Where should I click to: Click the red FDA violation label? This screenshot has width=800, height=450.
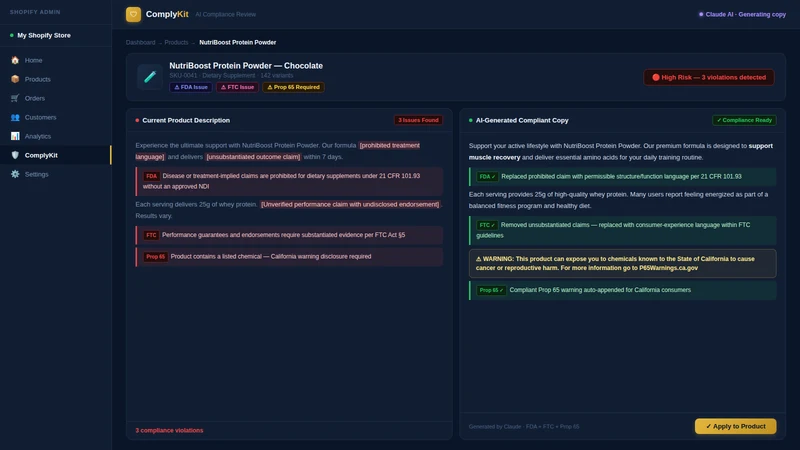152,176
